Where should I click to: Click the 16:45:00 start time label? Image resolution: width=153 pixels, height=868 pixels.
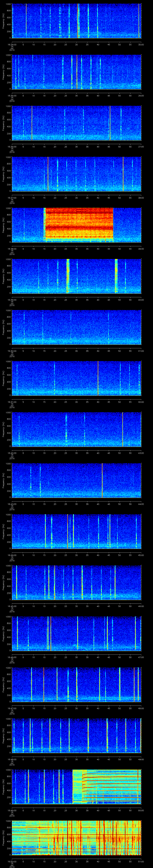12,606
